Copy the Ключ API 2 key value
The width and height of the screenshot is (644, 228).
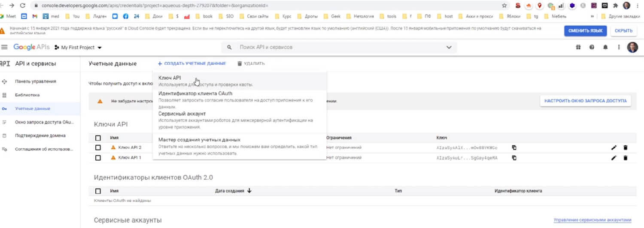514,147
